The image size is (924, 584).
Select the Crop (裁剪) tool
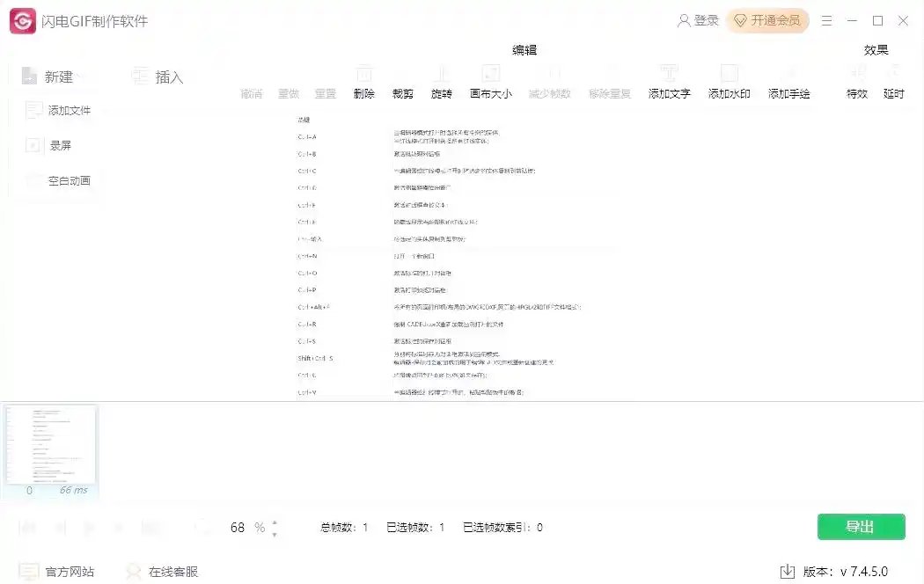402,83
